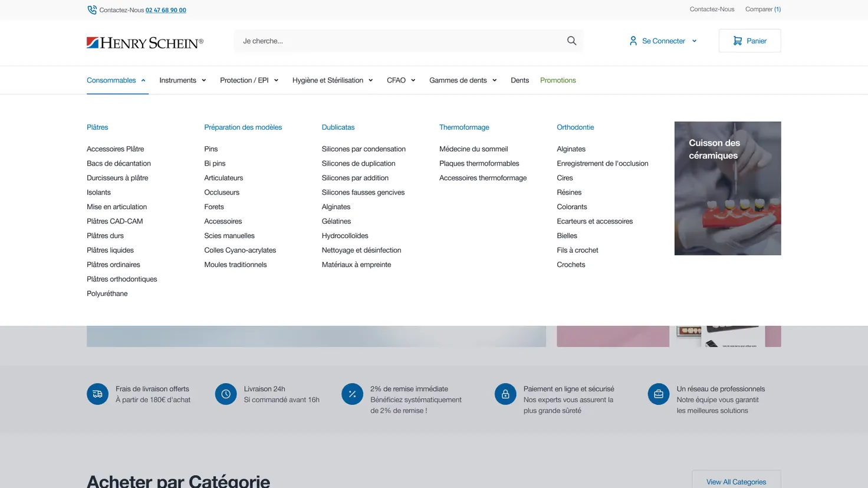Click the briefcase professionals network icon

click(x=659, y=394)
